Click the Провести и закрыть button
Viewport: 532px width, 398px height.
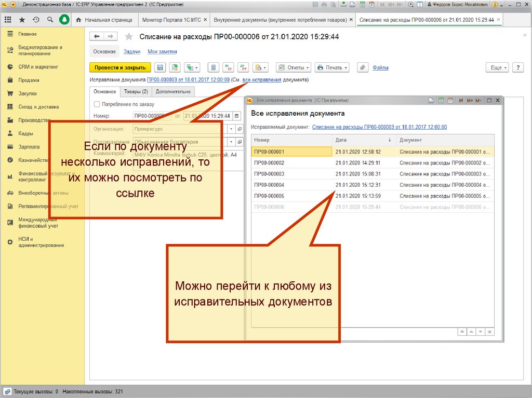click(x=120, y=67)
